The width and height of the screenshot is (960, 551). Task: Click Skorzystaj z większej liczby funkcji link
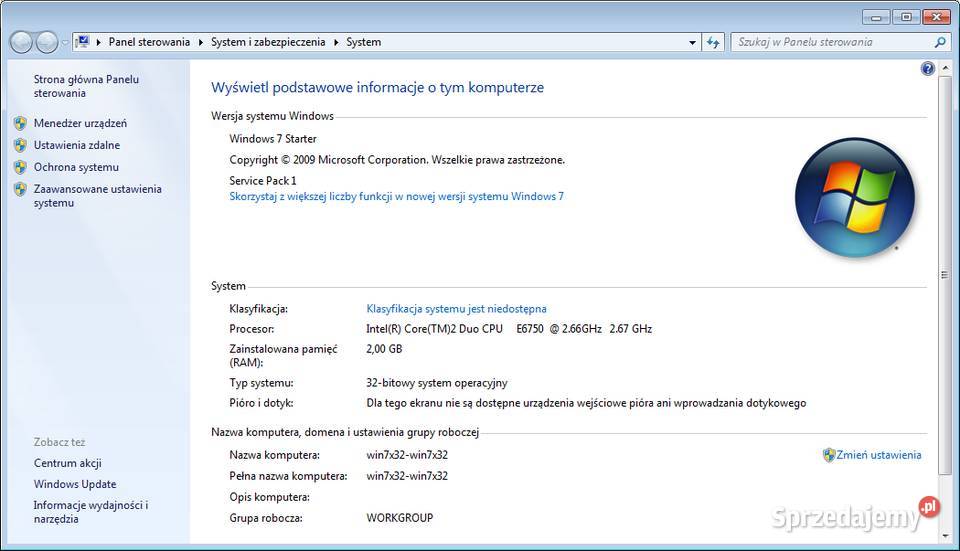[x=396, y=197]
